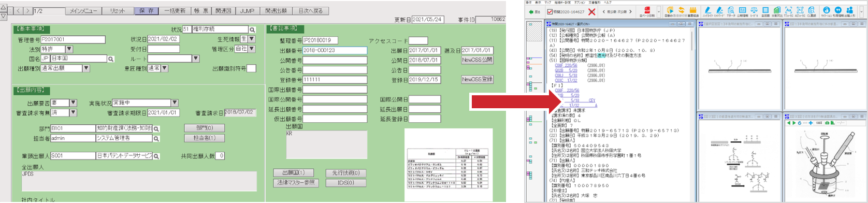Click the JUMP toolbar button
This screenshot has width=868, height=203.
coord(247,11)
